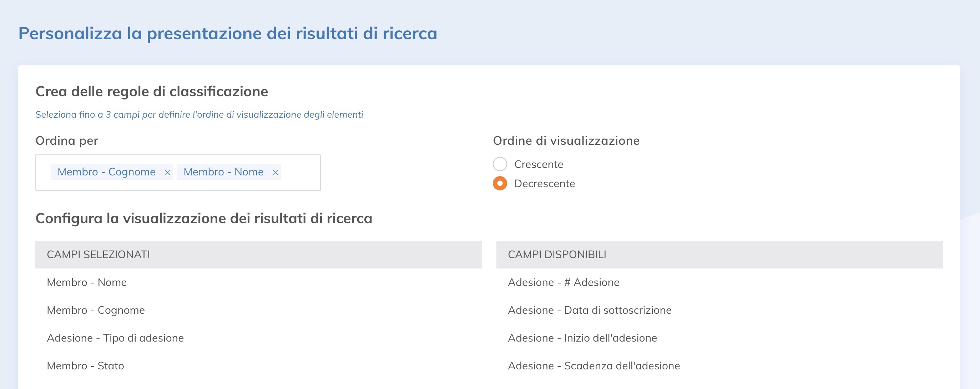Select "Membro - Cognome" from selected fields

point(96,310)
